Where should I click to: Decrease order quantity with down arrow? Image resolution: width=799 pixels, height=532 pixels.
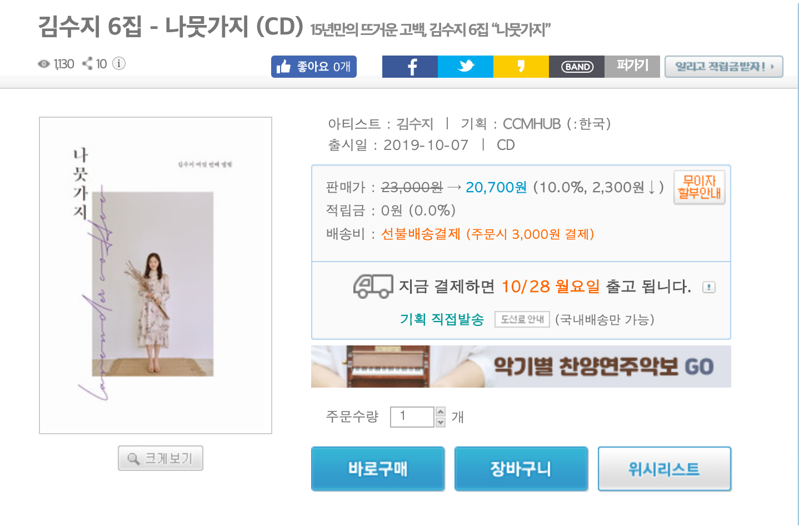(x=441, y=422)
